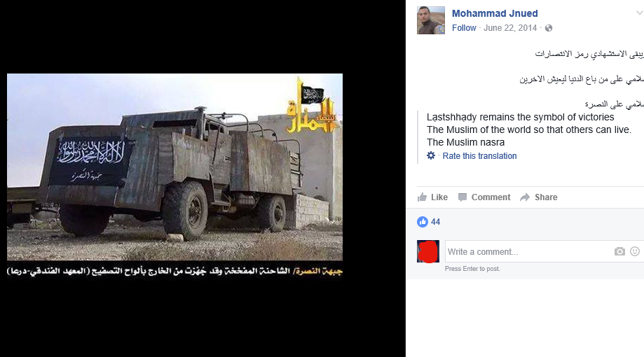Click the Share button label
Viewport: 644px width, 357px height.
(546, 197)
